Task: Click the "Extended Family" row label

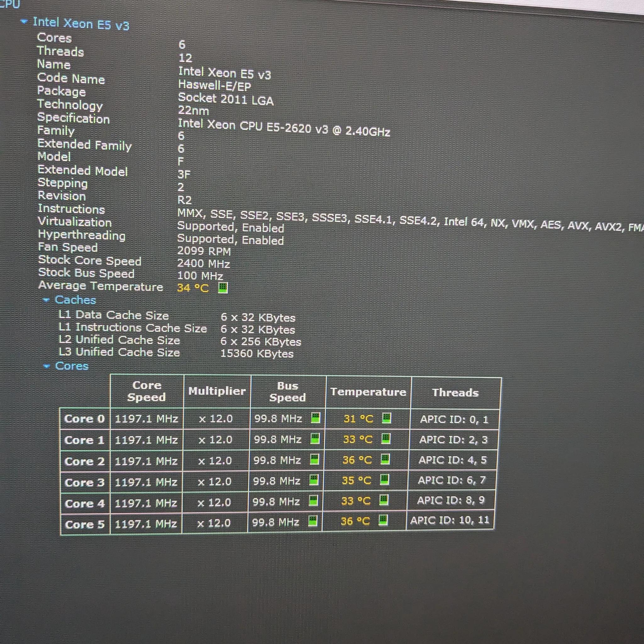Action: tap(85, 145)
